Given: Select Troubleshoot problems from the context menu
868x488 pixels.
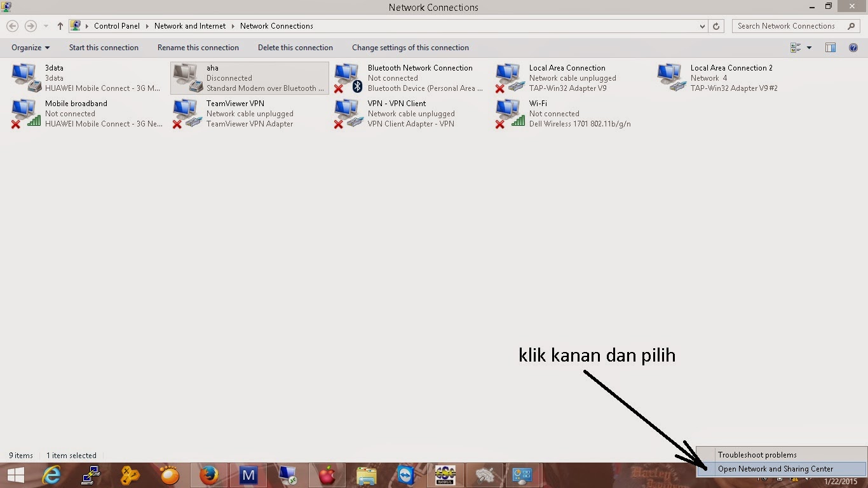Looking at the screenshot, I should click(x=757, y=454).
